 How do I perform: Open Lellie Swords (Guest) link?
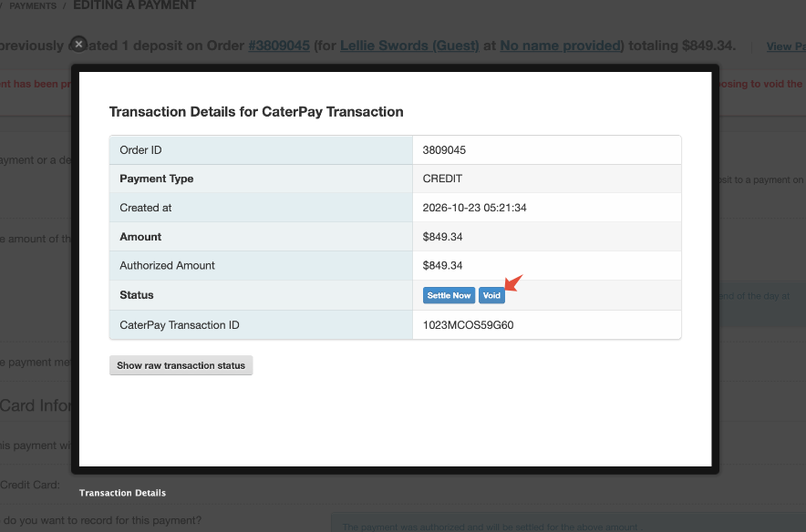click(x=409, y=46)
